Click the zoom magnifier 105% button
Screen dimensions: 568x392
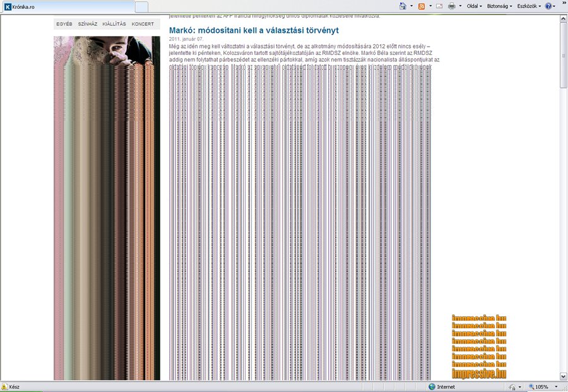point(539,387)
